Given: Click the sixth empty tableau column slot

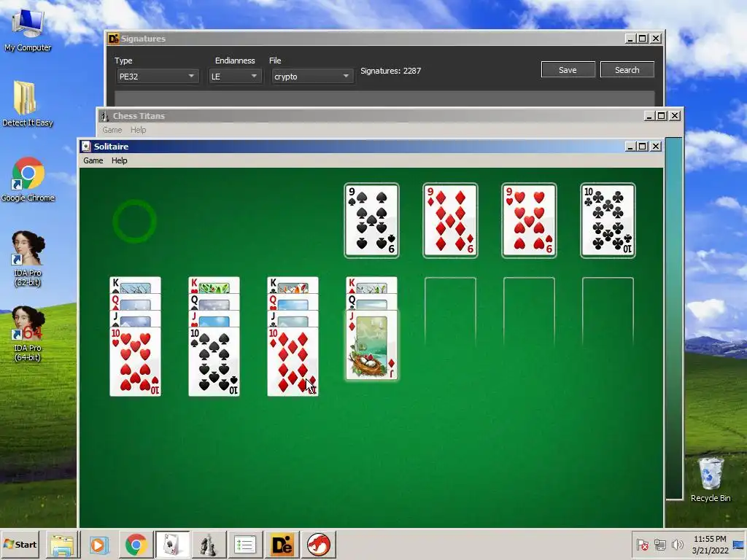Looking at the screenshot, I should coord(530,312).
